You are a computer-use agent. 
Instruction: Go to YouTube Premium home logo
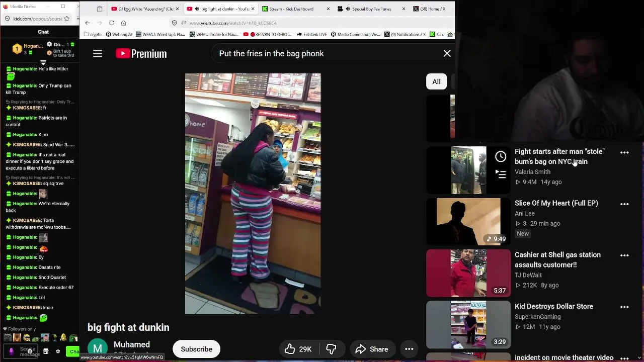tap(141, 54)
